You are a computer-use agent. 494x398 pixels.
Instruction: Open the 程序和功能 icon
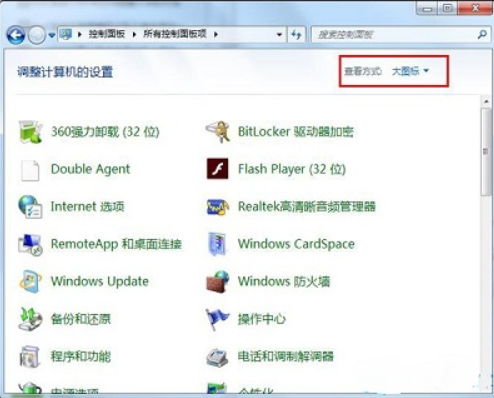pyautogui.click(x=30, y=356)
